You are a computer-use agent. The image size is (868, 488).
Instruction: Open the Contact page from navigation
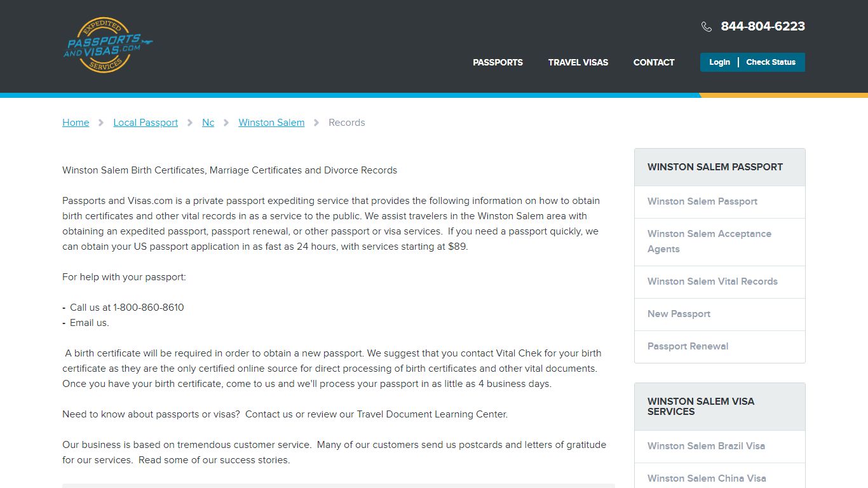(654, 62)
